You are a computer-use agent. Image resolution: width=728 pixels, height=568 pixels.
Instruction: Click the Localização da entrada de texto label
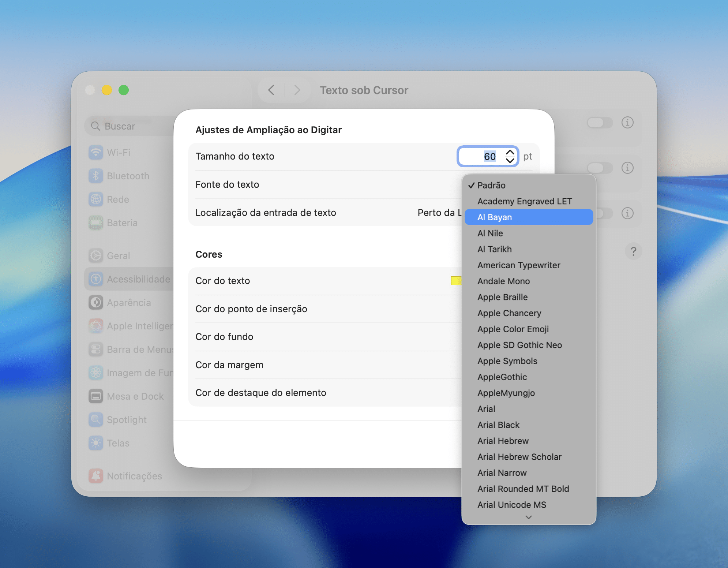tap(266, 213)
